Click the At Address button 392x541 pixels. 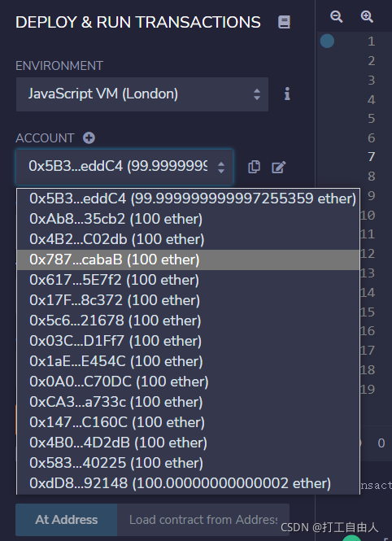point(67,520)
